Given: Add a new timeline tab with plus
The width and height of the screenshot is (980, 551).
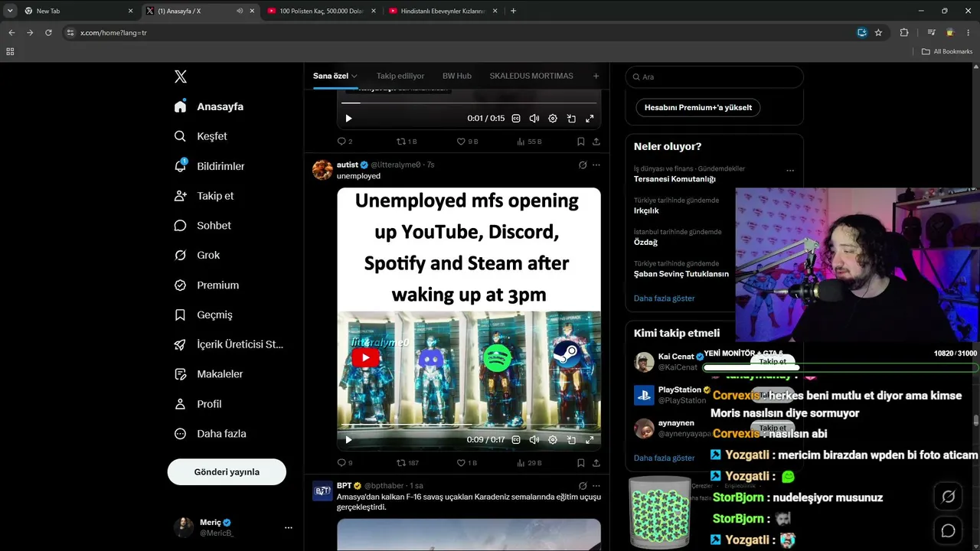Looking at the screenshot, I should tap(596, 76).
